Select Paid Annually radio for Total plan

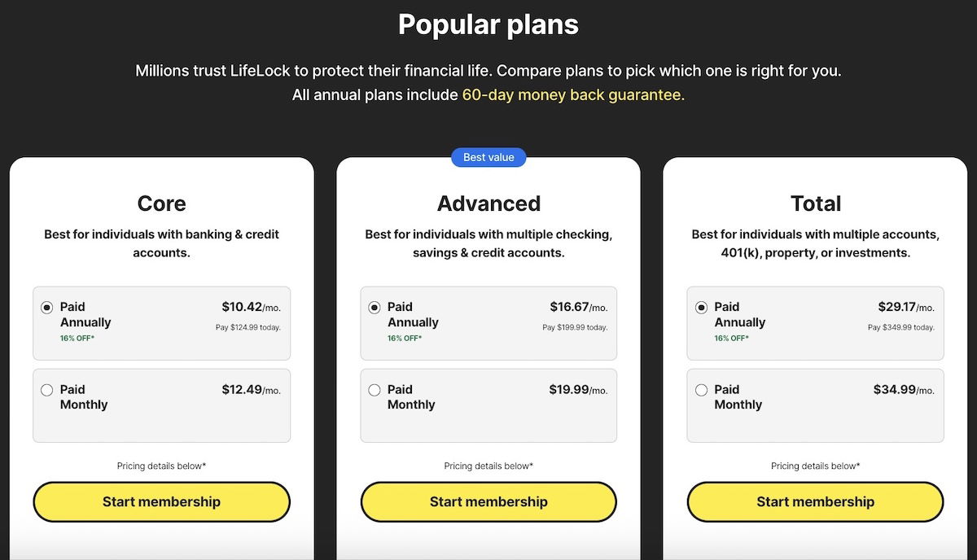click(x=701, y=308)
